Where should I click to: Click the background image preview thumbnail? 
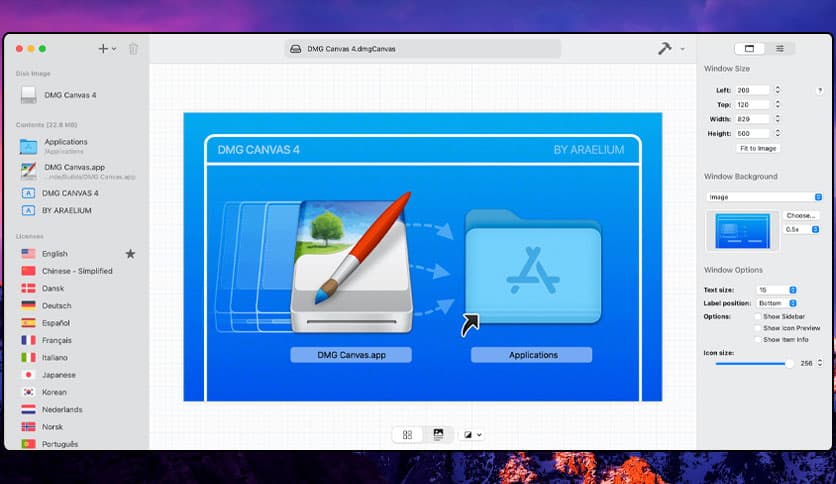pyautogui.click(x=742, y=231)
